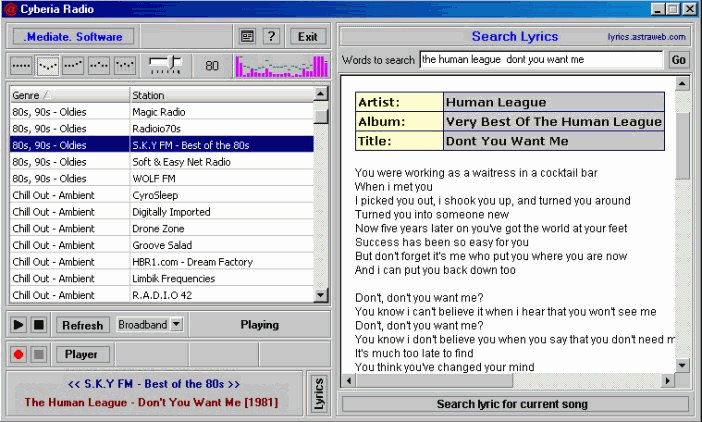The width and height of the screenshot is (702, 422).
Task: Click the now playing song title text
Action: [x=151, y=402]
